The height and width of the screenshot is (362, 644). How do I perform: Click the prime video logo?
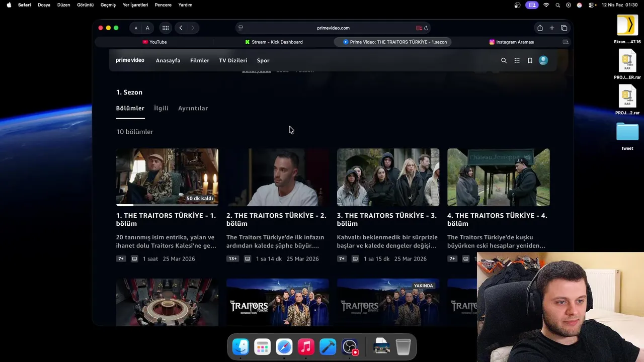coord(130,60)
